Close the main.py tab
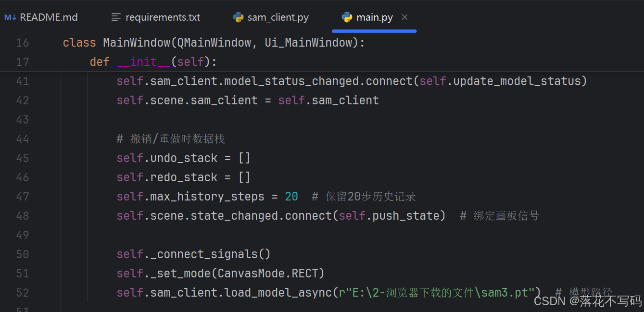The image size is (644, 312). click(405, 17)
